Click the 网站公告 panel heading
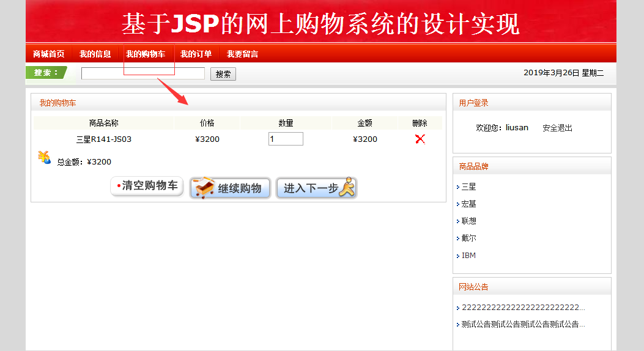The image size is (644, 351). pyautogui.click(x=473, y=287)
